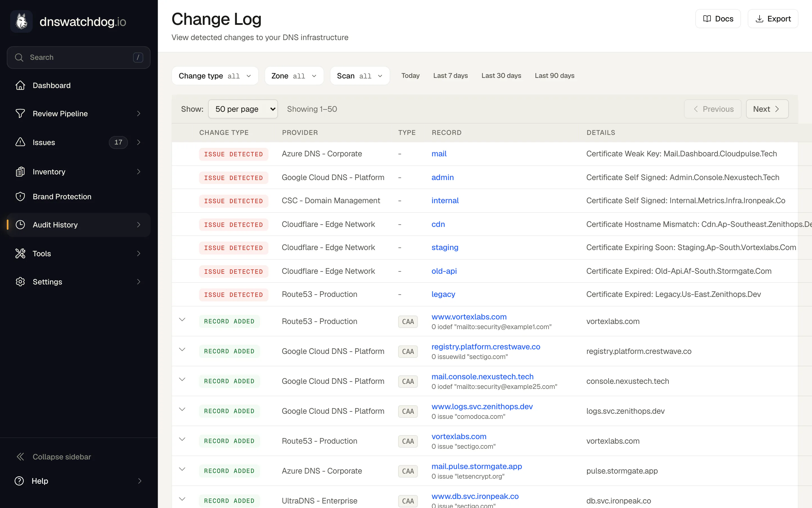Click the dnswatchdog dog logo icon
Screen dimensions: 812x508
[x=21, y=21]
